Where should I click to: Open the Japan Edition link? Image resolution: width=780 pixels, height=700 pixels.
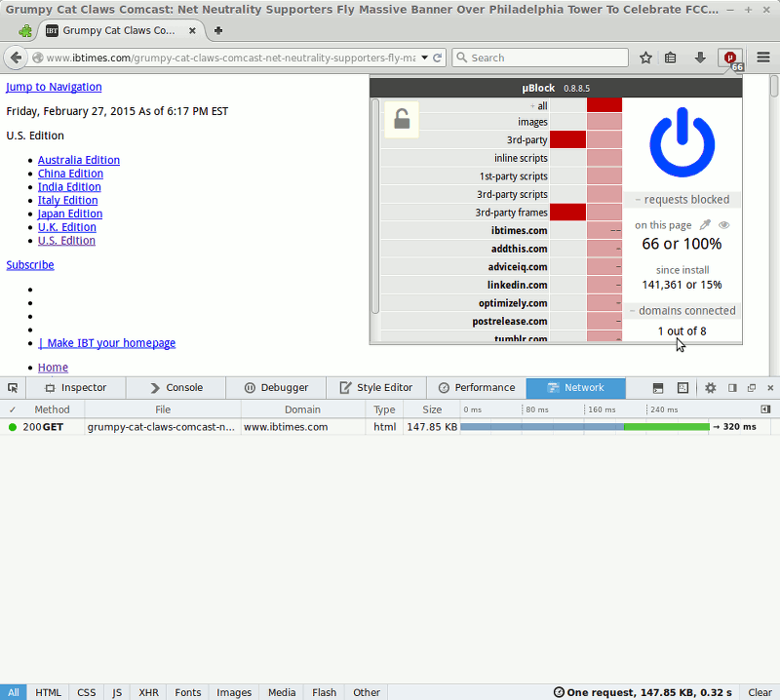70,214
